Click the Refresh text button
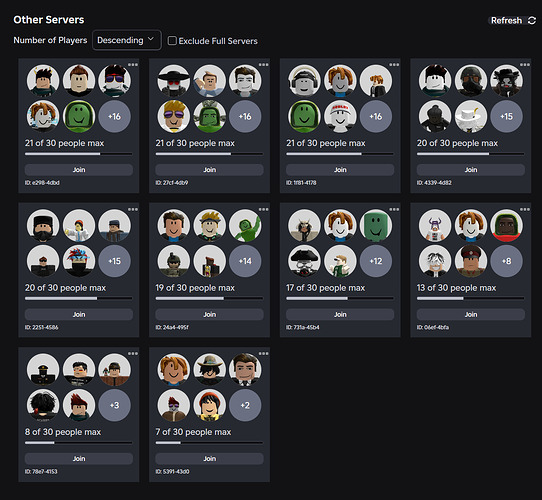 coord(506,21)
